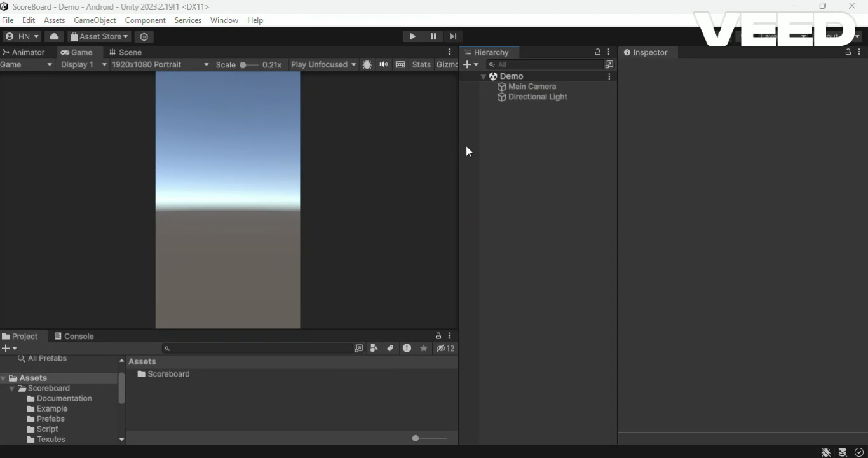Focus the Hierarchy search field
This screenshot has height=458, width=868.
tap(545, 64)
